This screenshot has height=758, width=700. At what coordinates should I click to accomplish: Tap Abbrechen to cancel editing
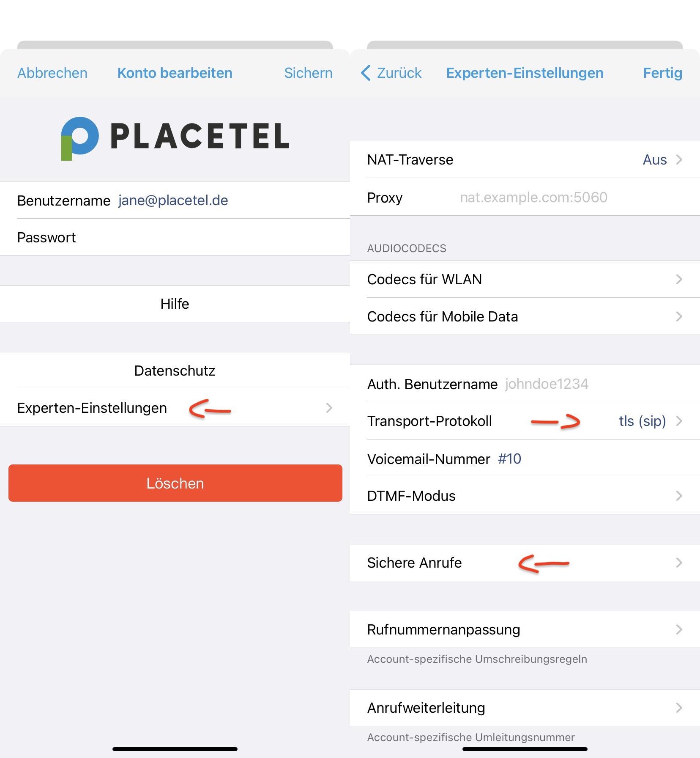[x=52, y=73]
